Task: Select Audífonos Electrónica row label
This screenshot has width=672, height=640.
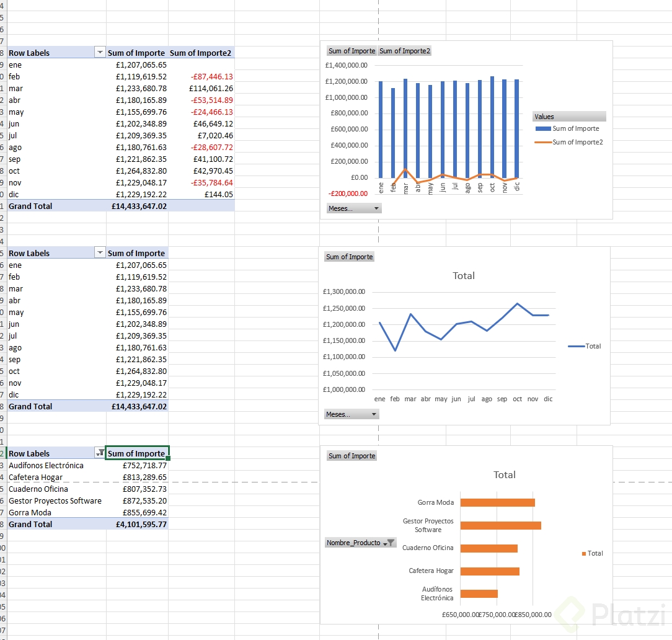Action: pos(56,466)
